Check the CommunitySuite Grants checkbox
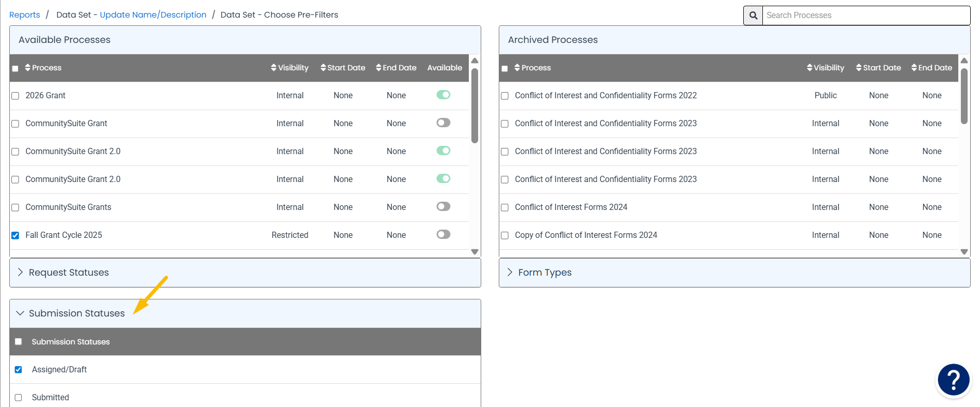Screen dimensions: 980x407 (16, 207)
